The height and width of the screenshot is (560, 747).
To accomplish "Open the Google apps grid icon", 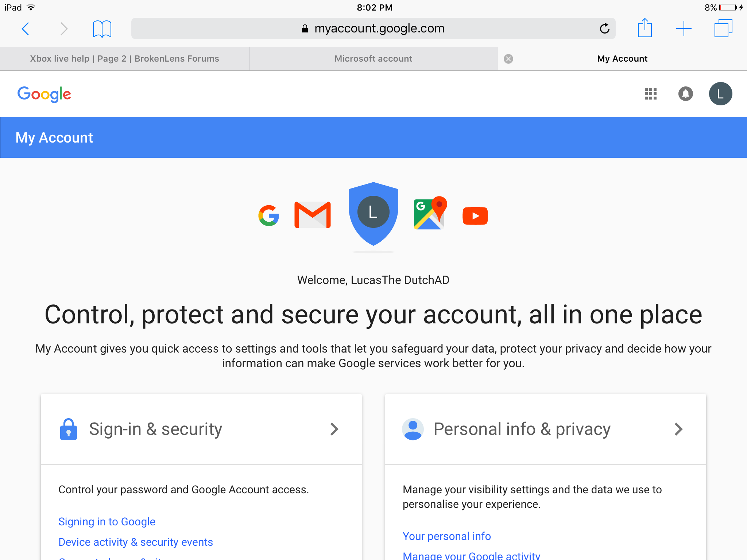I will tap(650, 94).
